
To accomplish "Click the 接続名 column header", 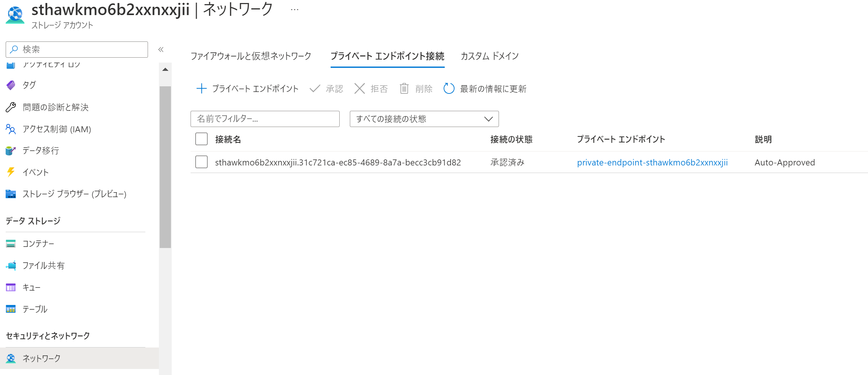I will [x=228, y=139].
